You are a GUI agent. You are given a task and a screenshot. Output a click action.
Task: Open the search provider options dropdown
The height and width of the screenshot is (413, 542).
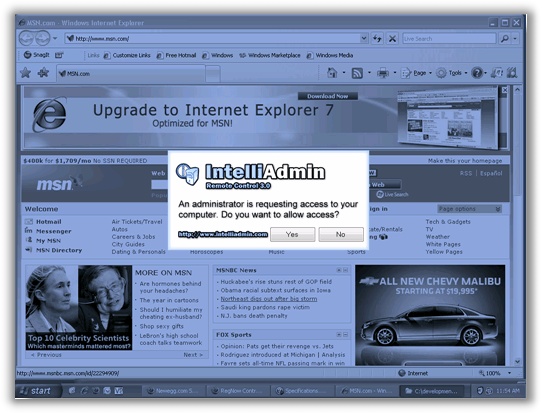[x=515, y=38]
